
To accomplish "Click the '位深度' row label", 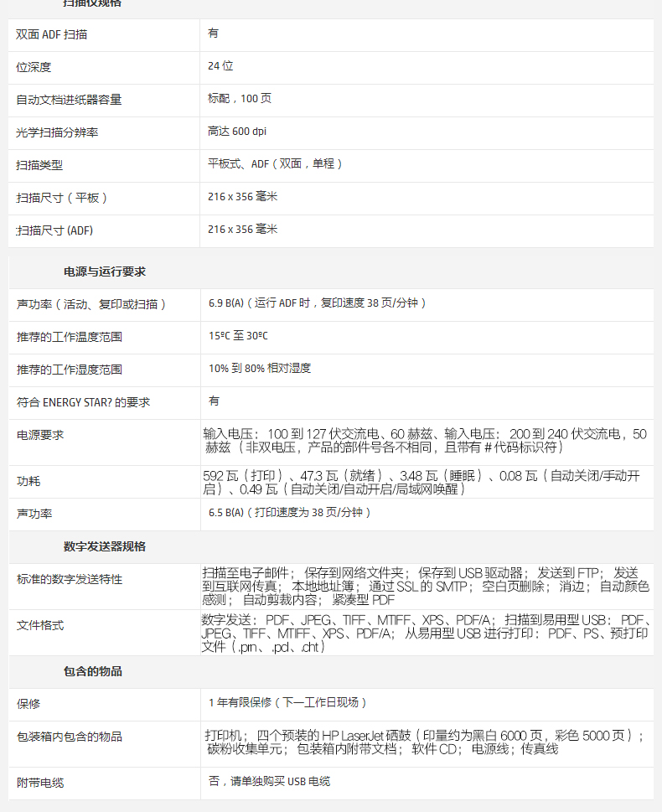I will pyautogui.click(x=34, y=67).
